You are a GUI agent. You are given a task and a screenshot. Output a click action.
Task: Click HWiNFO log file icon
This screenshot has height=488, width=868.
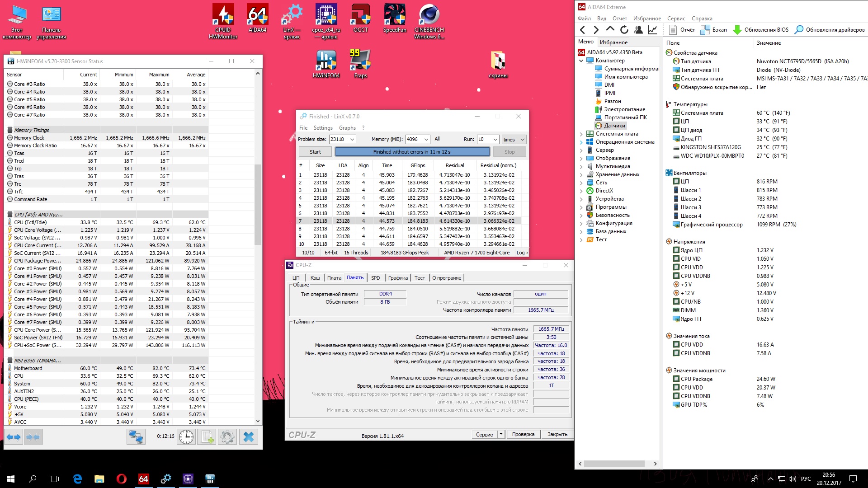coord(207,436)
